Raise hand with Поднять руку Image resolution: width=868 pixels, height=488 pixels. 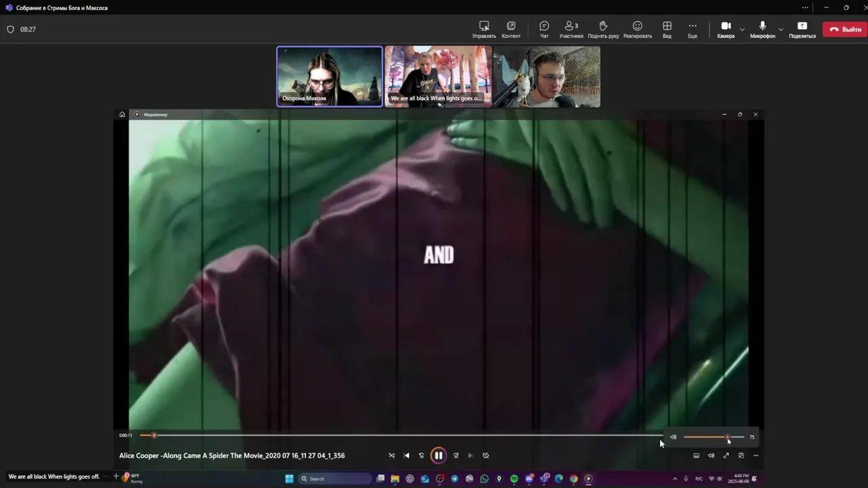(603, 29)
